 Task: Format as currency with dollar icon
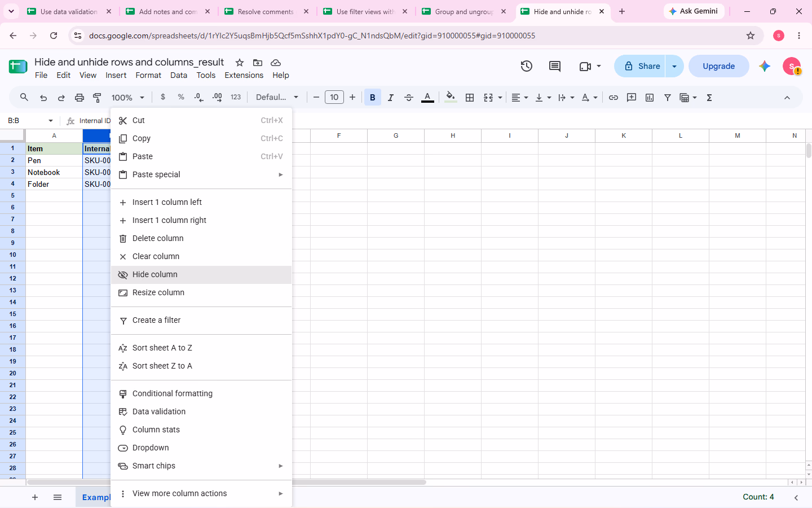[163, 97]
